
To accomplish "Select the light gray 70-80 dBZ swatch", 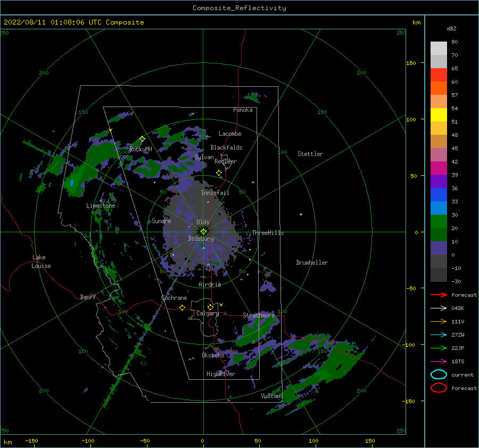I will (439, 48).
